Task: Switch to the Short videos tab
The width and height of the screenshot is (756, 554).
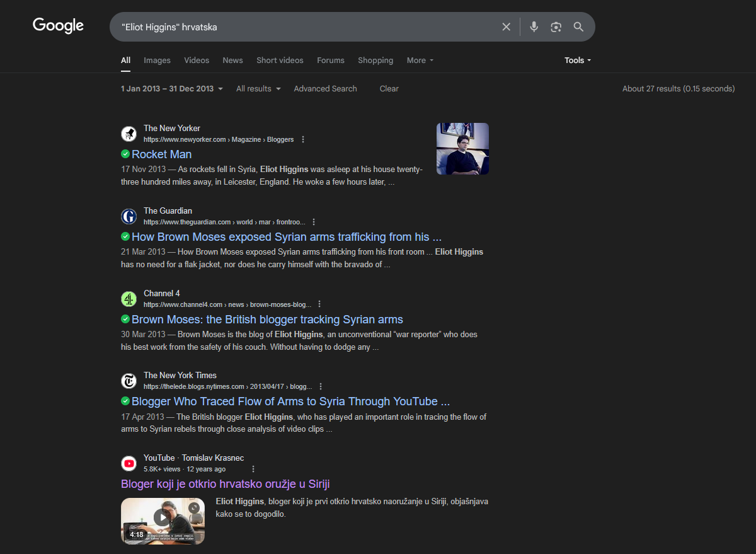Action: 280,61
